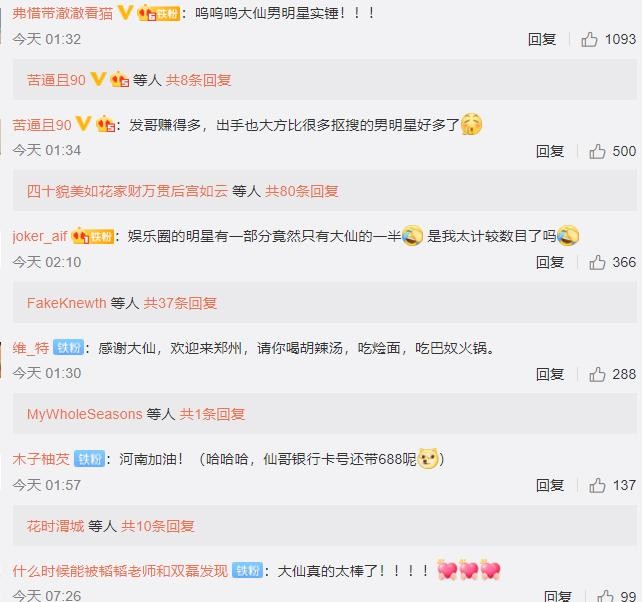Like 木子柚芡's comment with 137 likes
642x602 pixels.
pyautogui.click(x=597, y=485)
